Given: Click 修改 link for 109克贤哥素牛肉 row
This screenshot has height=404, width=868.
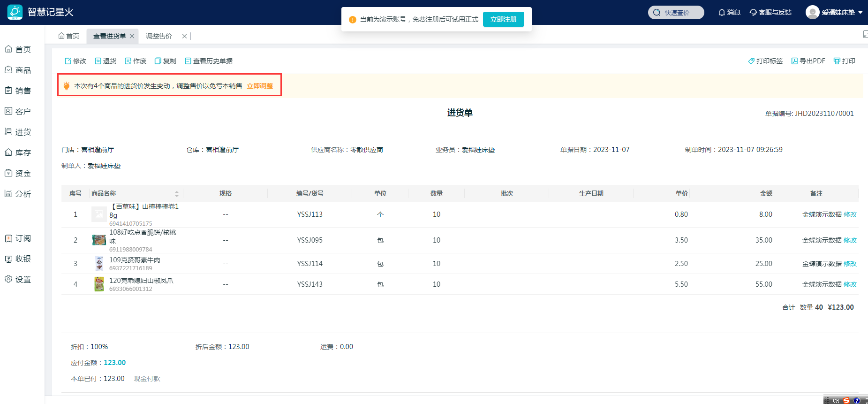Looking at the screenshot, I should pyautogui.click(x=850, y=264).
